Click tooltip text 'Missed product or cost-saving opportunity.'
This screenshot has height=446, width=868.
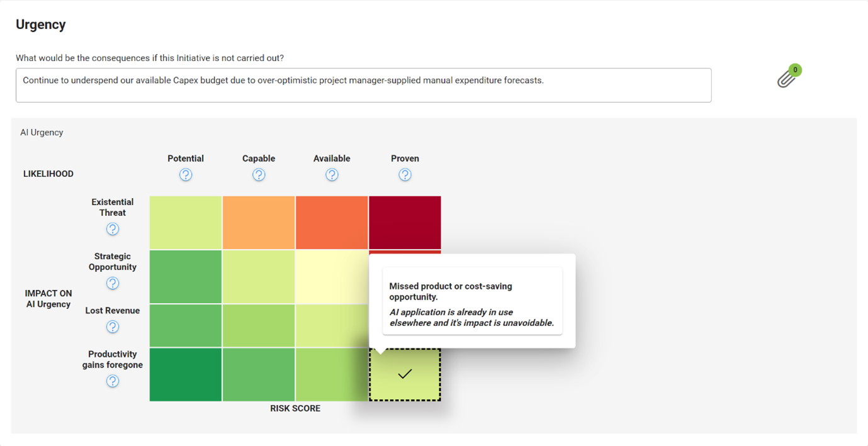451,291
